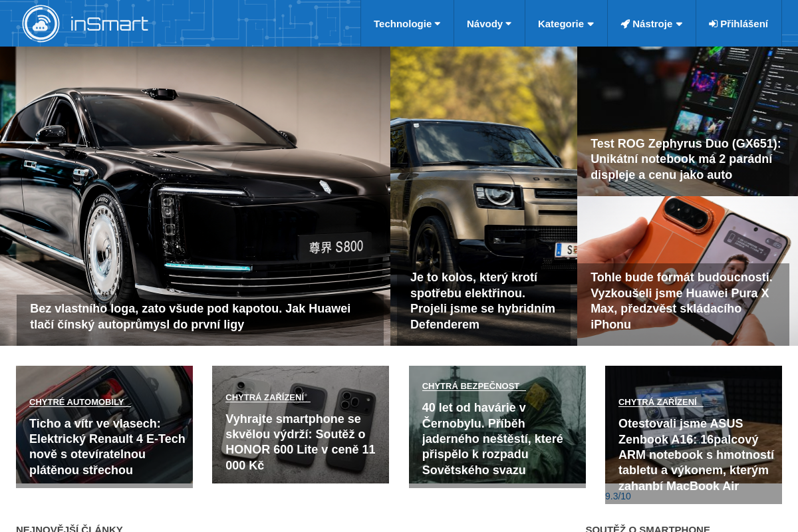Click the inSmart cloud logo icon
This screenshot has width=798, height=532.
(41, 23)
